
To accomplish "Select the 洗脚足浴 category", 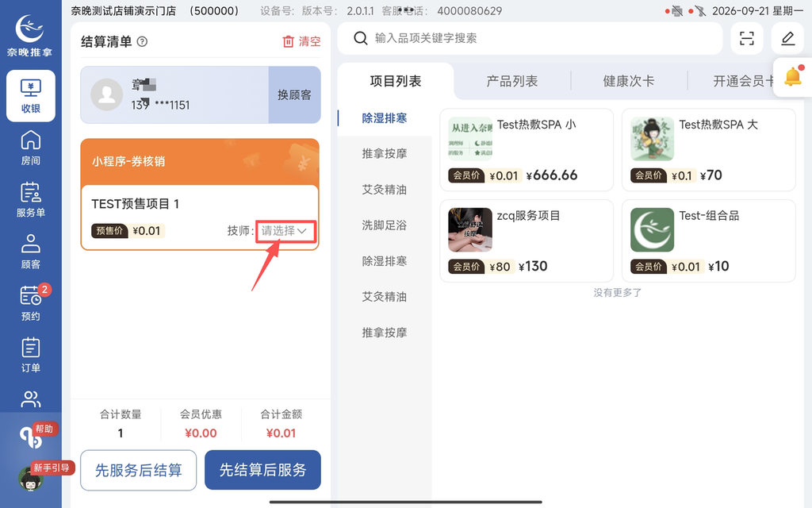I will pos(385,225).
